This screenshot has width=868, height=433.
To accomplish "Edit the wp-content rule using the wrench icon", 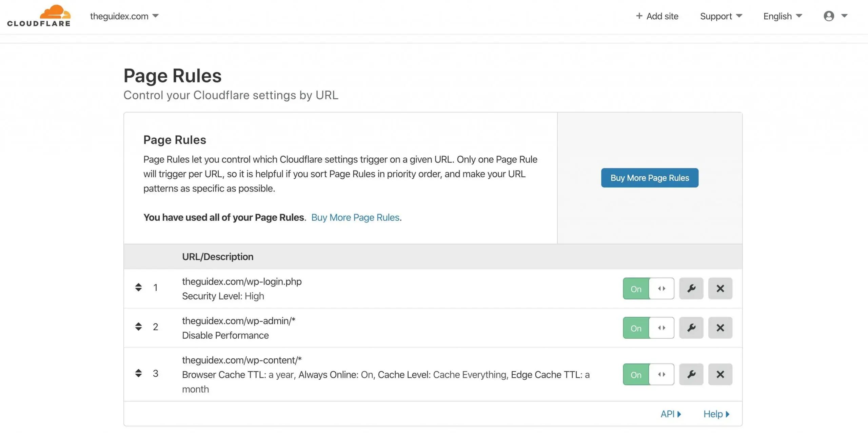I will pos(691,374).
